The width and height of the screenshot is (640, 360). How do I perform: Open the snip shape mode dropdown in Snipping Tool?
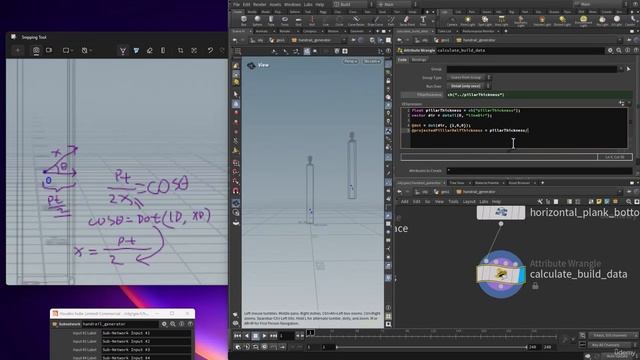click(x=67, y=50)
